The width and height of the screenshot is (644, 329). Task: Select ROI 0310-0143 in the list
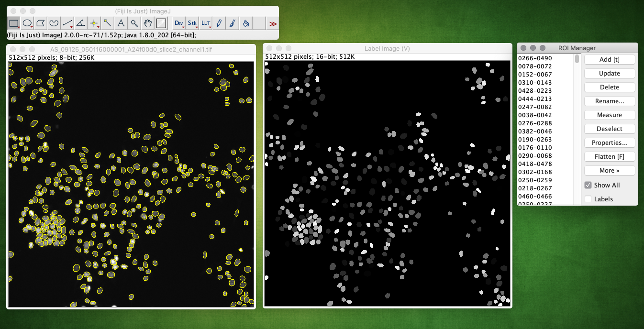pos(546,83)
